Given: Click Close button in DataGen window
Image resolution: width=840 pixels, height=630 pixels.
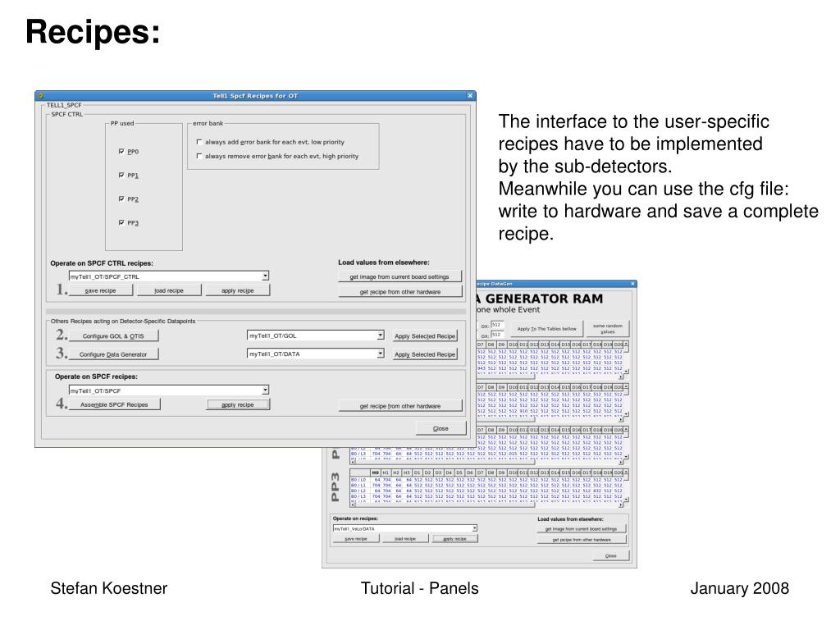Looking at the screenshot, I should coord(610,555).
